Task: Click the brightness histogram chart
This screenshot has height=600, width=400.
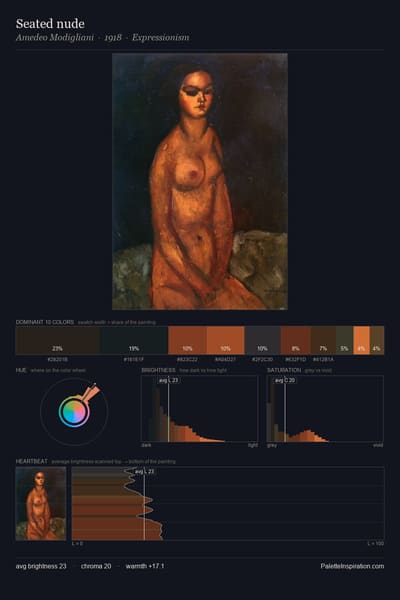Action: [199, 409]
